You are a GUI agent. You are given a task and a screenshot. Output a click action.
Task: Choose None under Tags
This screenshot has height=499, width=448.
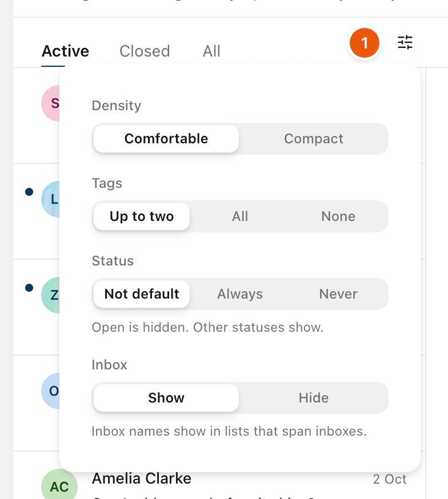(x=338, y=216)
